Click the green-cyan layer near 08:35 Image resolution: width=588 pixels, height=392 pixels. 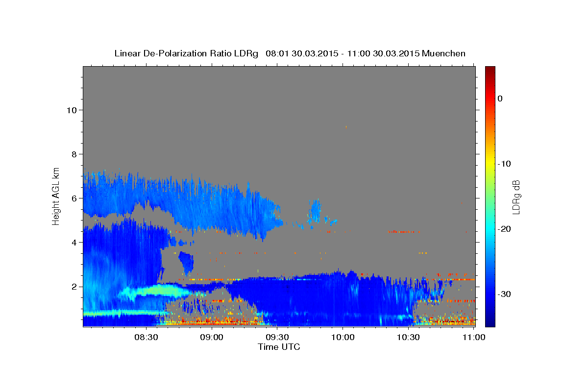[x=159, y=291]
